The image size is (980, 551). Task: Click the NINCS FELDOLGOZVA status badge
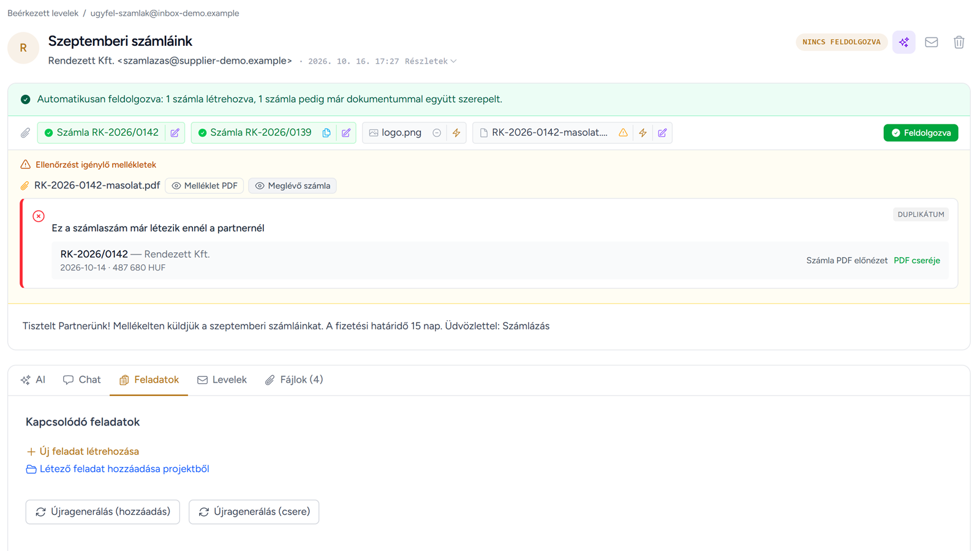842,42
